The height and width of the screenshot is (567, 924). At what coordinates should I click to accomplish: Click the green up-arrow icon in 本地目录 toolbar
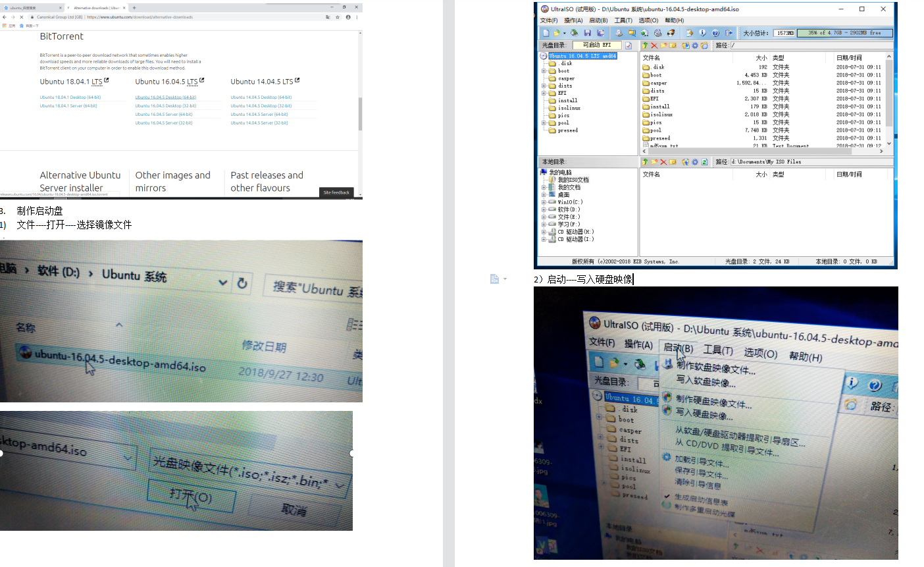[645, 162]
